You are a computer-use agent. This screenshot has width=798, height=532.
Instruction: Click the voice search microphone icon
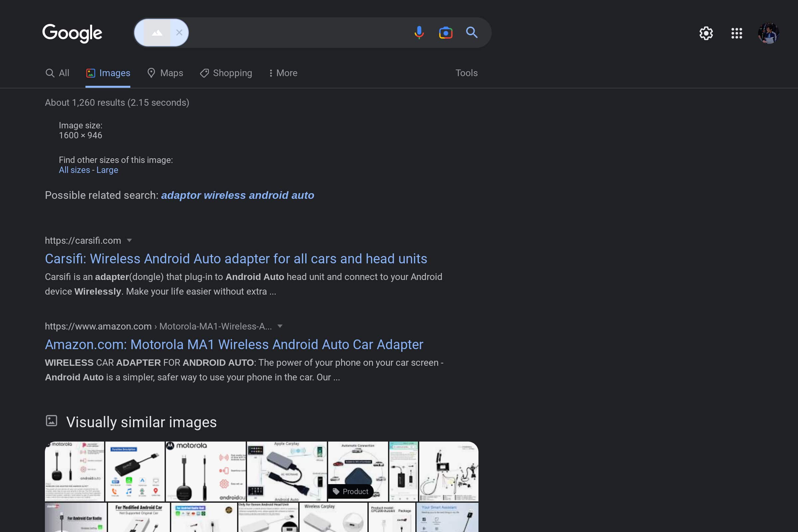click(419, 33)
